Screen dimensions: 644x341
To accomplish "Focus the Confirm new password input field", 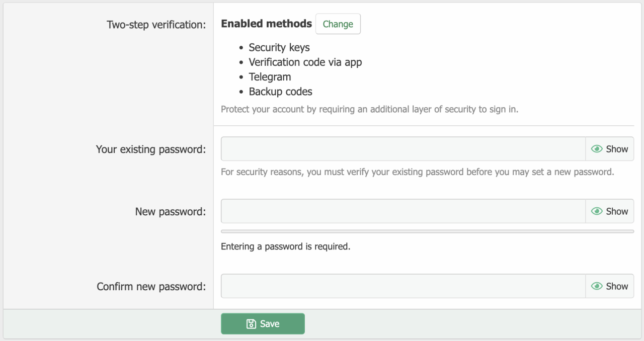I will [403, 286].
